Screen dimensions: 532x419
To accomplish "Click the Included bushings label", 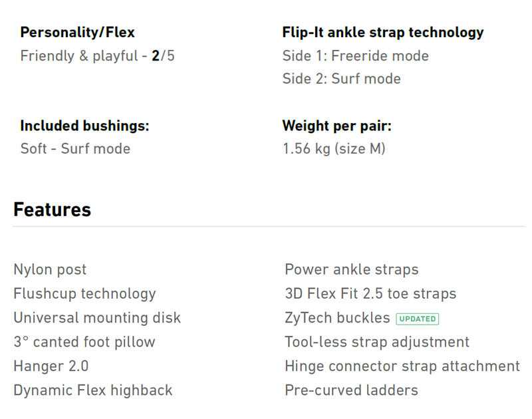I will coord(84,126).
